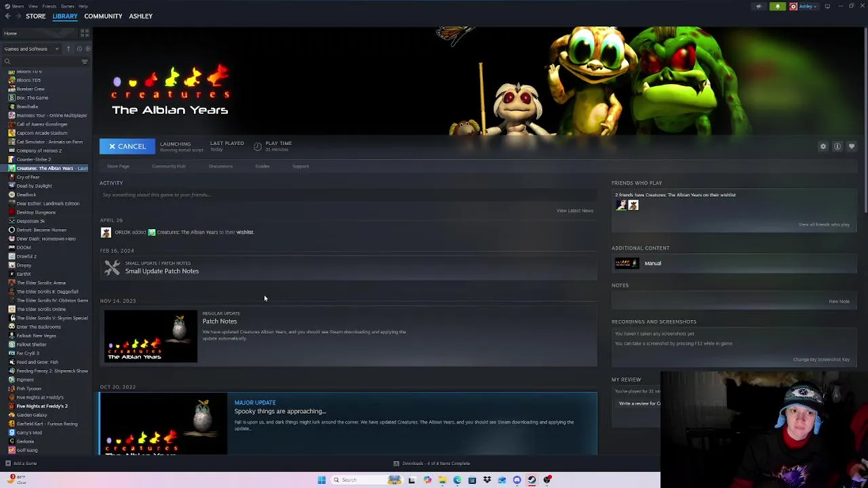Open the recent-activity clock filter
Viewport: 868px width, 488px height.
pos(79,49)
